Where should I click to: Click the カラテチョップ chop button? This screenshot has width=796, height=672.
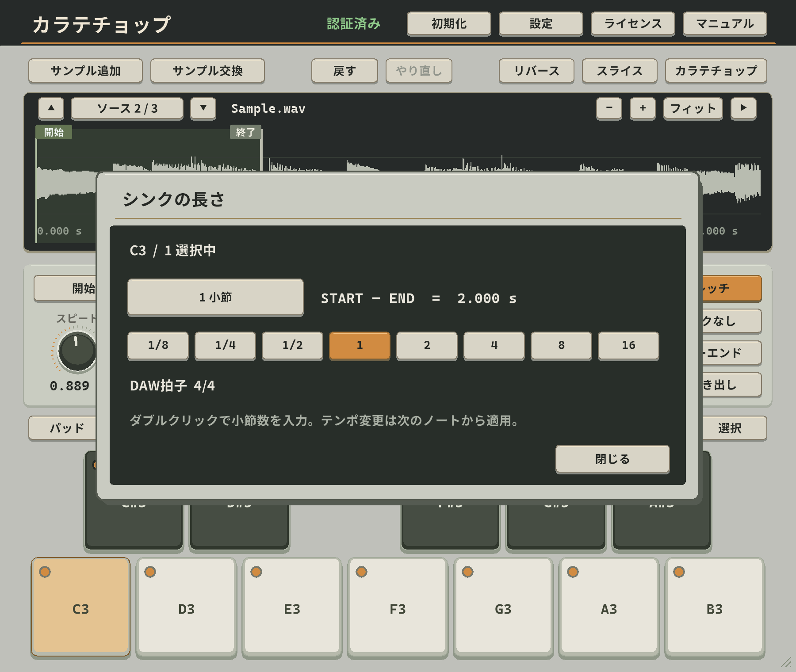click(x=716, y=71)
